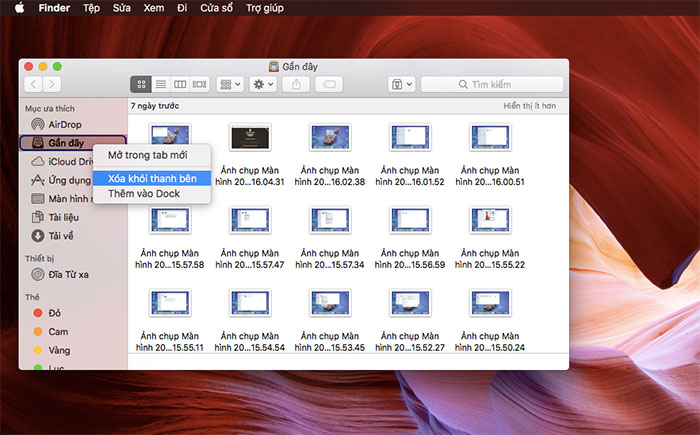Choose Thêm vào Dock
This screenshot has height=435, width=700.
click(144, 193)
